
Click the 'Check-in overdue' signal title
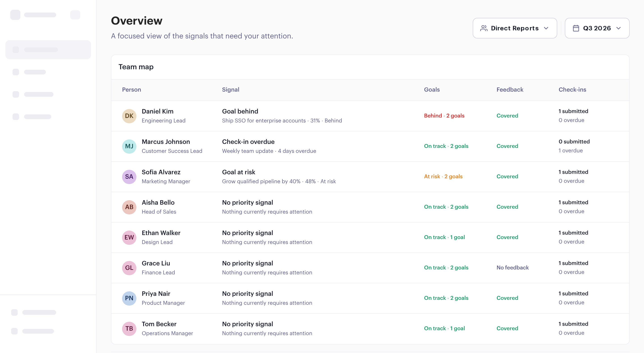pyautogui.click(x=248, y=142)
